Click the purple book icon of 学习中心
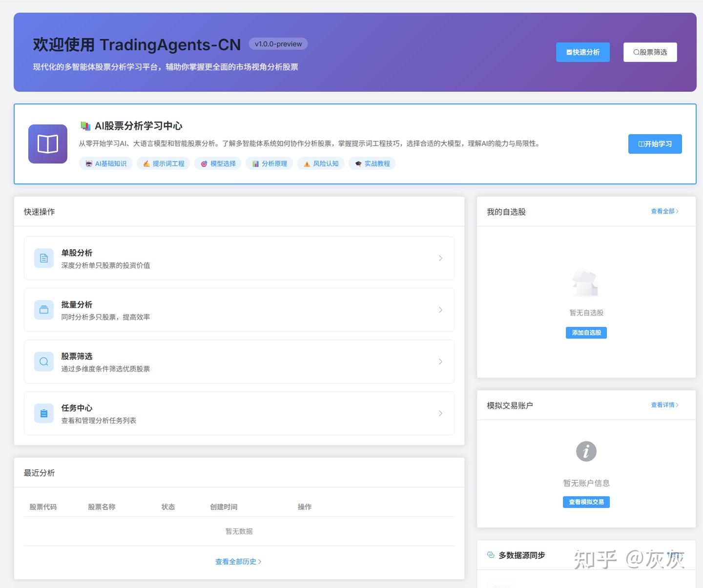The width and height of the screenshot is (703, 588). pyautogui.click(x=47, y=144)
